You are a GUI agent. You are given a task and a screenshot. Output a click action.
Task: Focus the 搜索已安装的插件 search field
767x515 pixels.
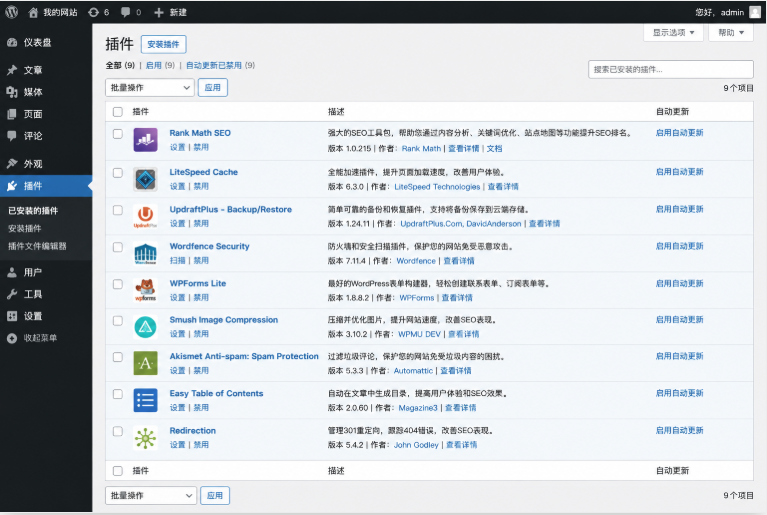coord(671,69)
